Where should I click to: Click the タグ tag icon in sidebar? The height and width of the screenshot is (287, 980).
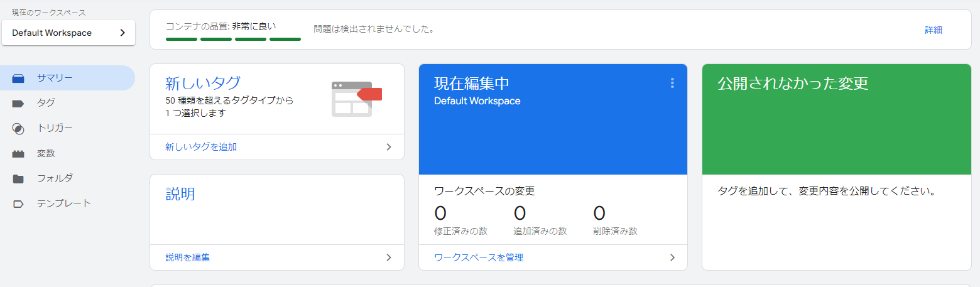[18, 103]
